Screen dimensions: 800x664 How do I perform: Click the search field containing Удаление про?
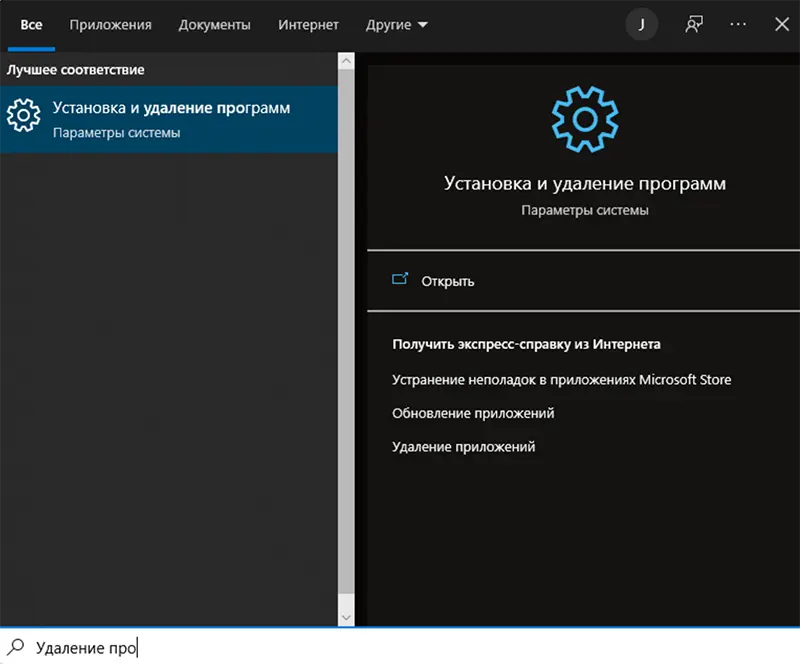pos(400,647)
